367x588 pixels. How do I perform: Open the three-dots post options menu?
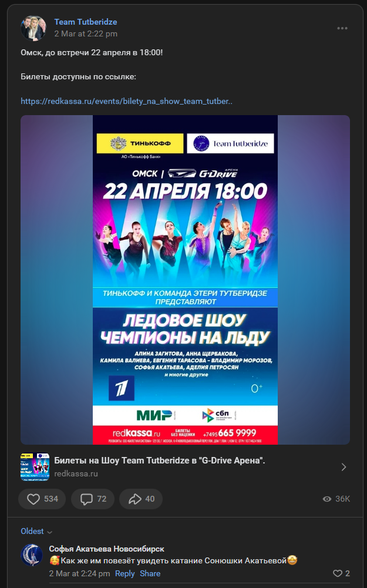point(342,29)
